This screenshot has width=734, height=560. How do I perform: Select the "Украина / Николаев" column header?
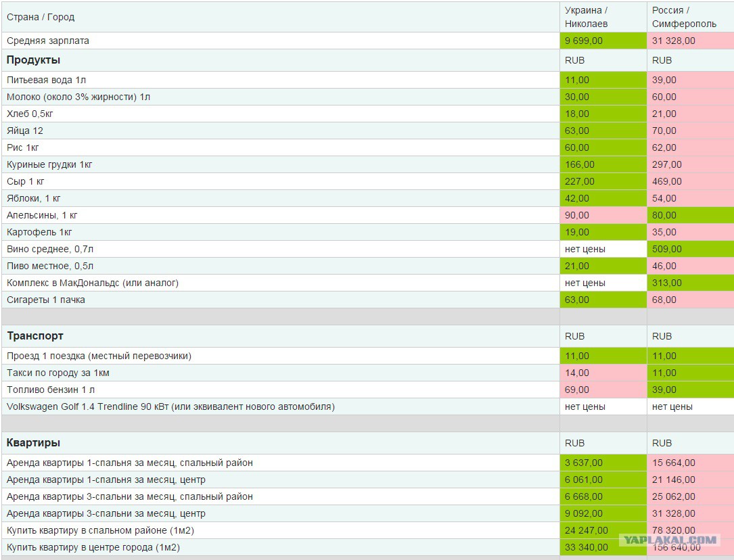tap(587, 17)
